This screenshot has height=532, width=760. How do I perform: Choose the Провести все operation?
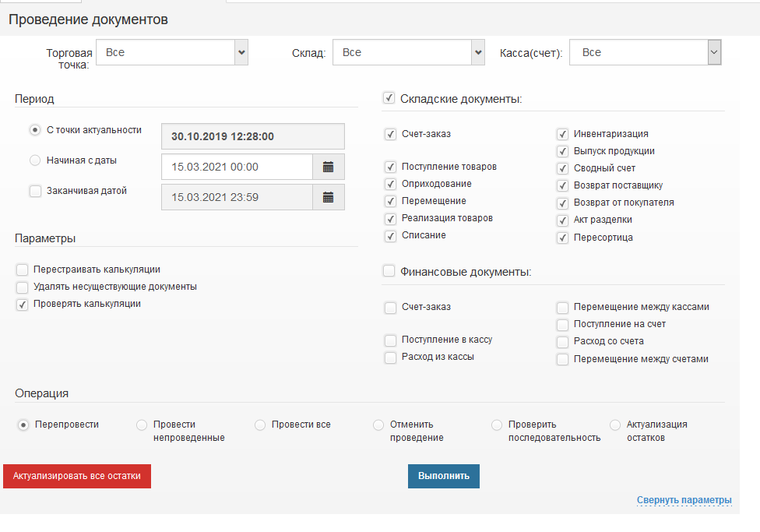pyautogui.click(x=259, y=425)
